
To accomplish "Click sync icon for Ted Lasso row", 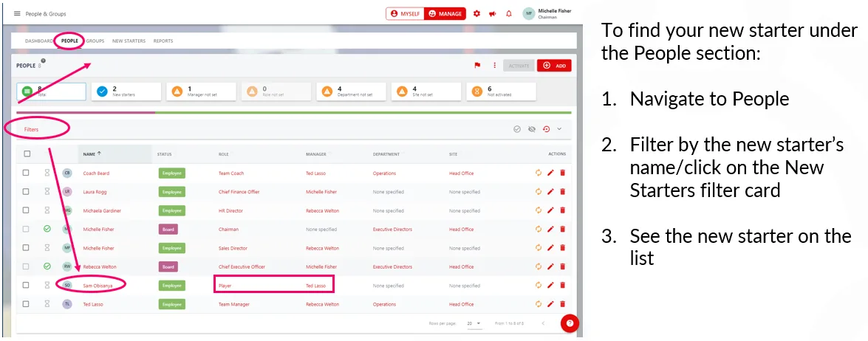I will [x=538, y=304].
